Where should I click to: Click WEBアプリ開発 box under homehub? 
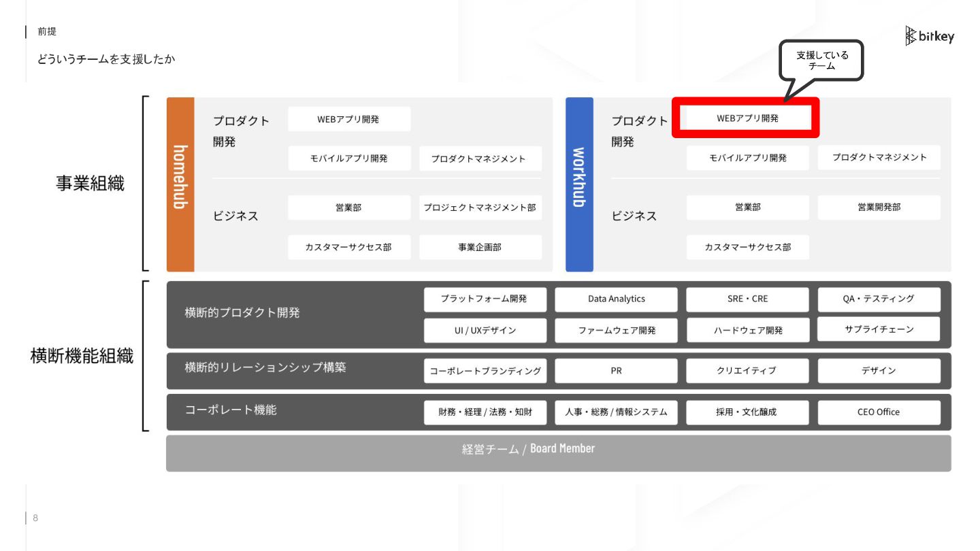coord(349,119)
